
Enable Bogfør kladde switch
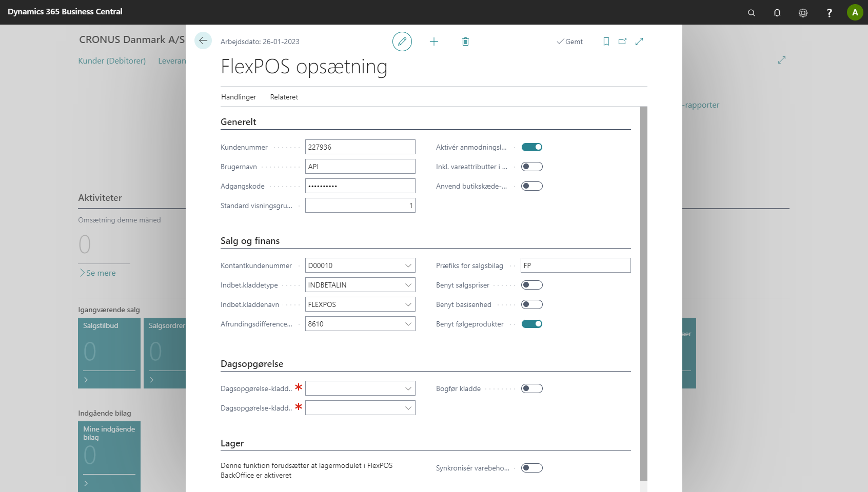pos(532,388)
